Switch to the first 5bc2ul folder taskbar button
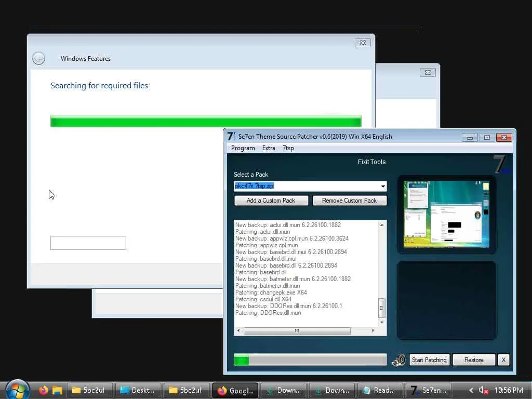Viewport: 532px width, 399px height. [90, 390]
